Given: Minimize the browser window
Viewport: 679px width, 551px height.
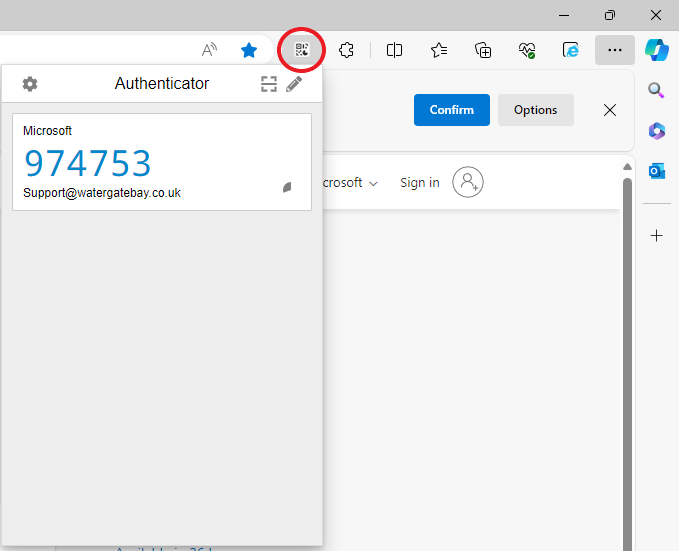Looking at the screenshot, I should (x=564, y=16).
